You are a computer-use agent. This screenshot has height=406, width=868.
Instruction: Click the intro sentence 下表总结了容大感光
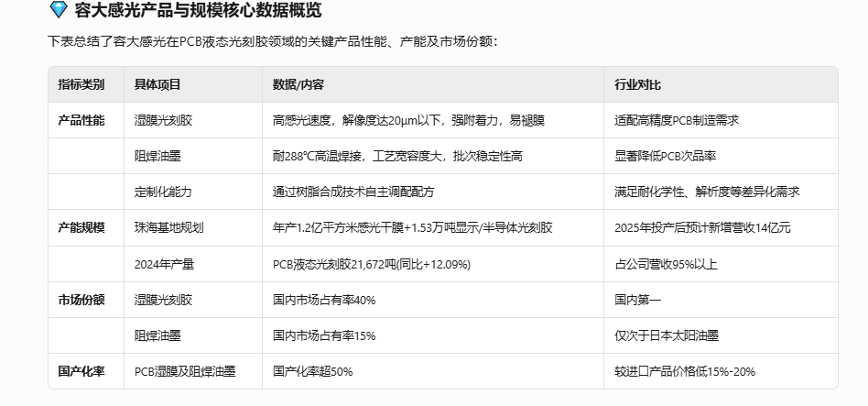pyautogui.click(x=273, y=41)
